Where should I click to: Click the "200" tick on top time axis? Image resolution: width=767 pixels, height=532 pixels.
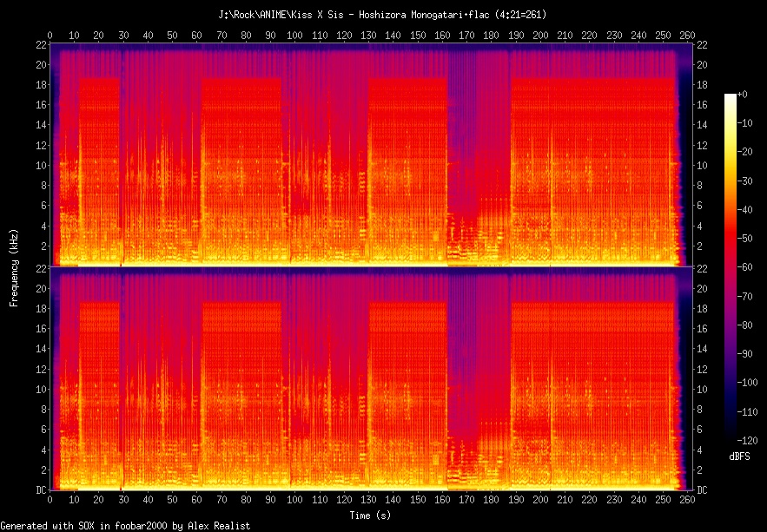tap(540, 36)
